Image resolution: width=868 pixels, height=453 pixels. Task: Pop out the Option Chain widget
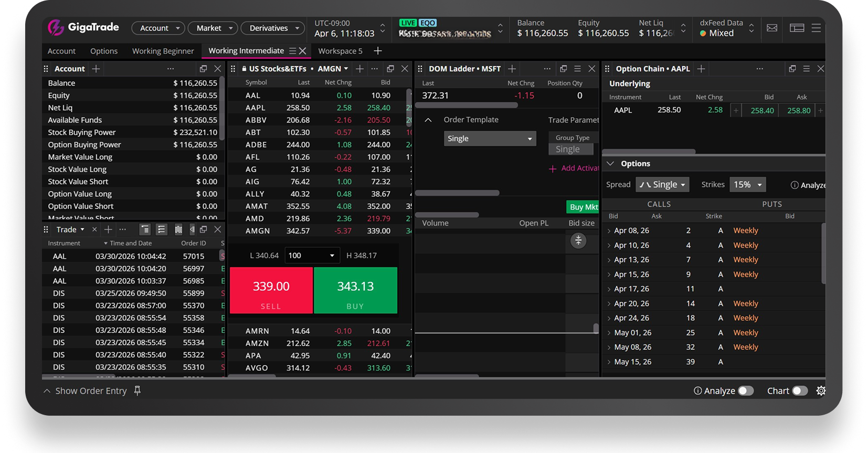(x=792, y=69)
